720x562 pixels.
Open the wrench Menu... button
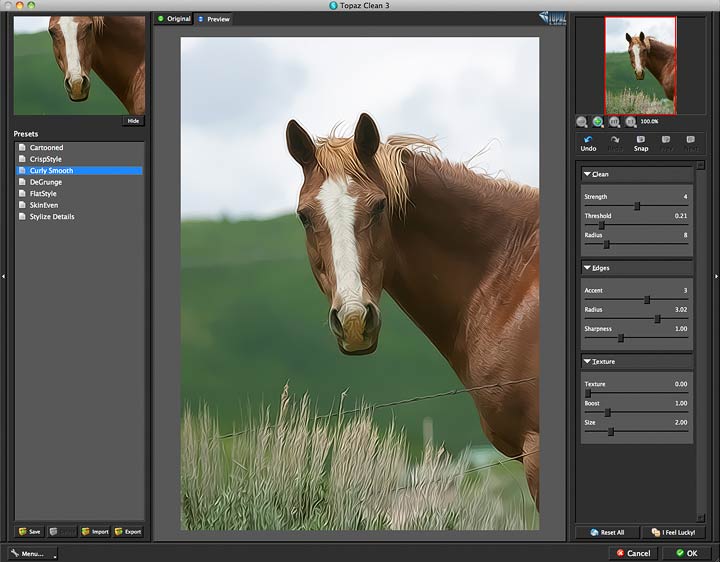tap(33, 554)
